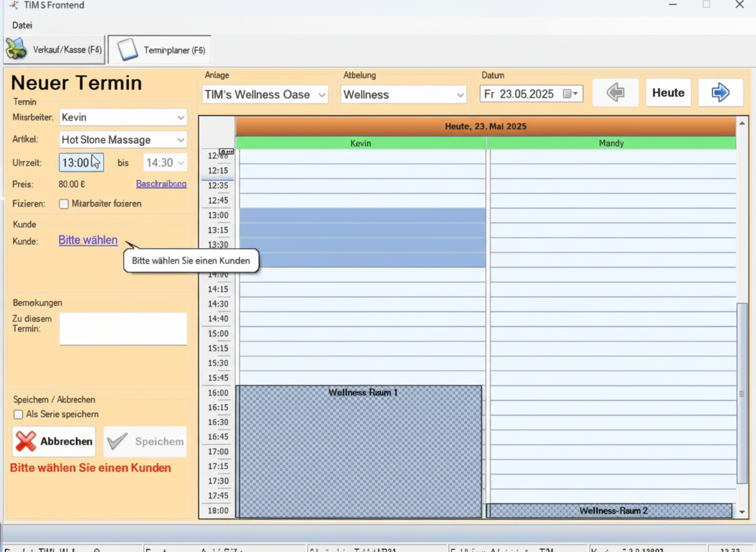The height and width of the screenshot is (552, 756).
Task: Expand the Mitarbeiter dropdown showing Kevin
Action: 181,118
